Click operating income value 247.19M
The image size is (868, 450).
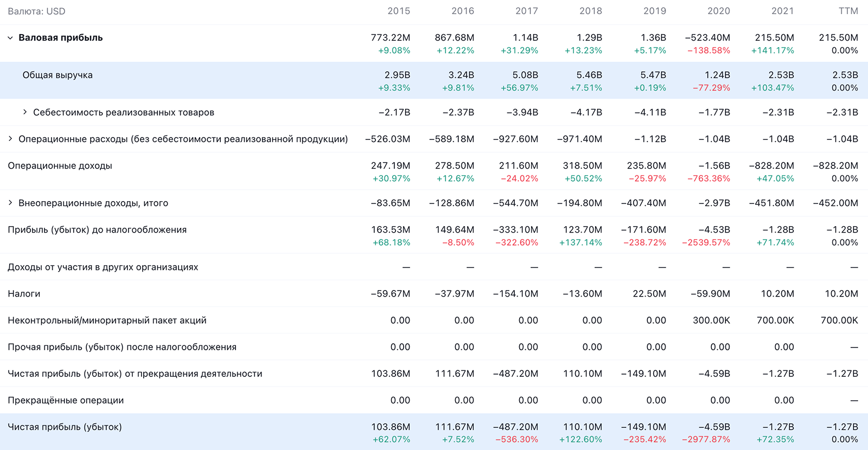click(391, 166)
